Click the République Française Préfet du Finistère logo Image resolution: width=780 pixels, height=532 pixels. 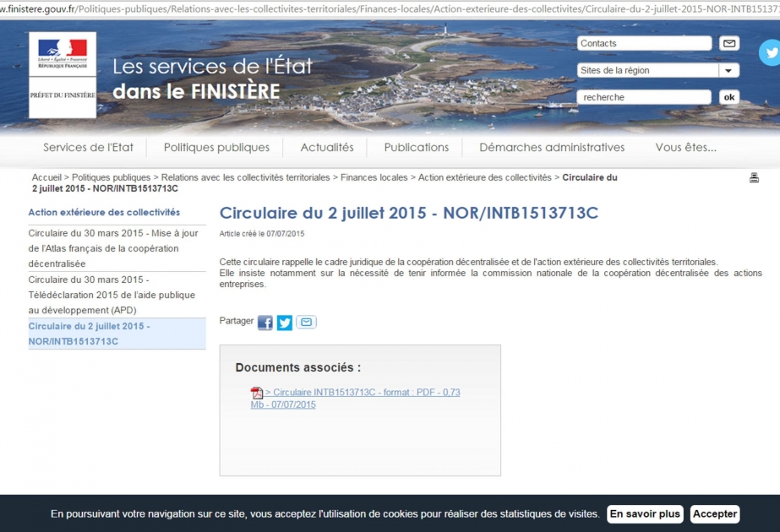(x=63, y=75)
